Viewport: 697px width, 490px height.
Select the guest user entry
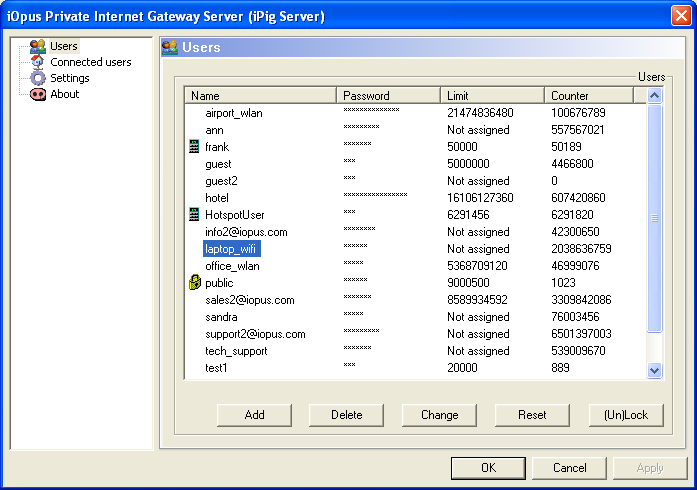pos(218,164)
